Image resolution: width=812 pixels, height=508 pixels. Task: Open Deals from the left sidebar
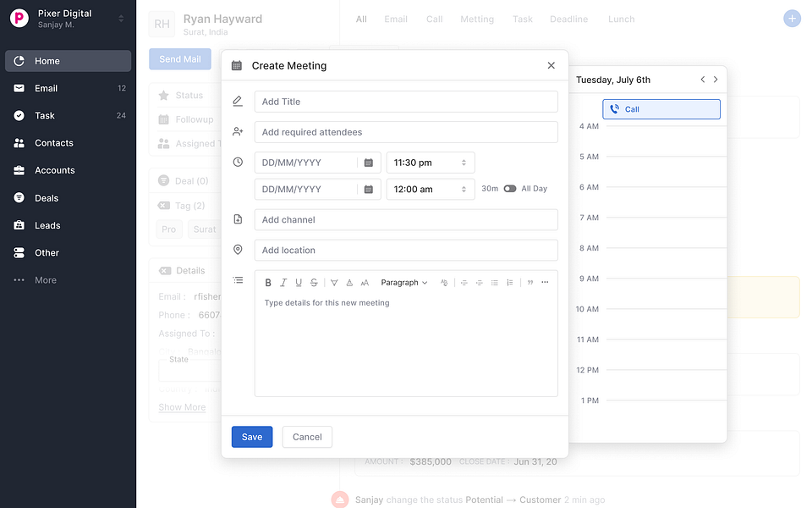coord(53,197)
